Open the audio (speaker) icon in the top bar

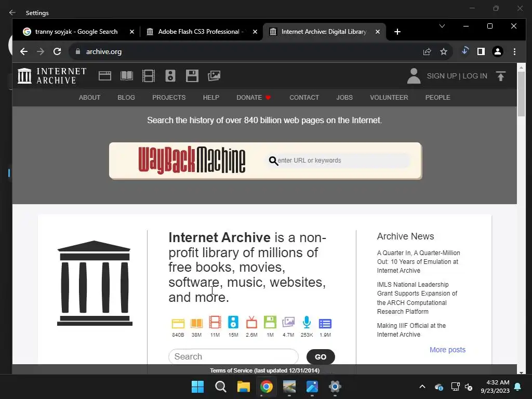(x=170, y=76)
